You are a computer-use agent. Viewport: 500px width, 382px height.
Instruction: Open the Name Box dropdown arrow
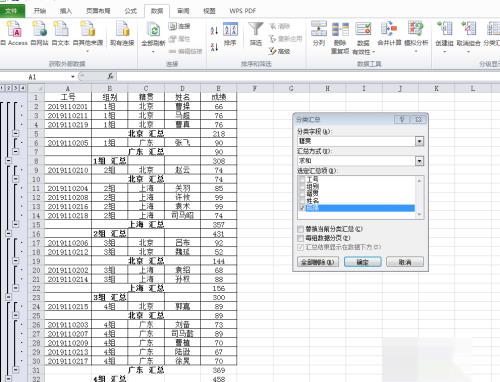73,77
